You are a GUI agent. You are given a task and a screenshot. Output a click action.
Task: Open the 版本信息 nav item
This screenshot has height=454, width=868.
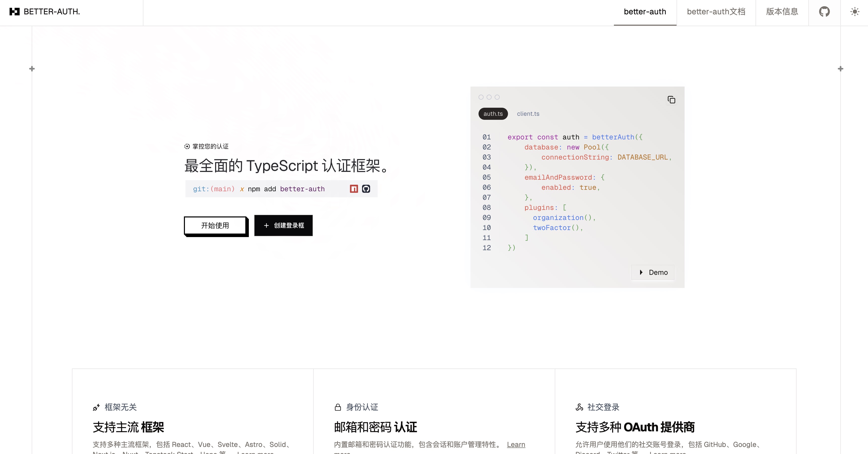782,12
